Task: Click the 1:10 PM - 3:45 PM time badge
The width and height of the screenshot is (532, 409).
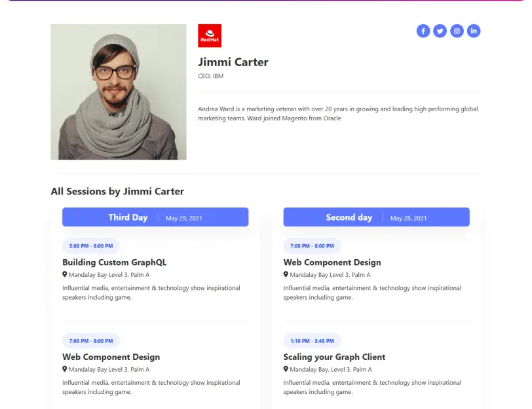Action: (x=312, y=341)
